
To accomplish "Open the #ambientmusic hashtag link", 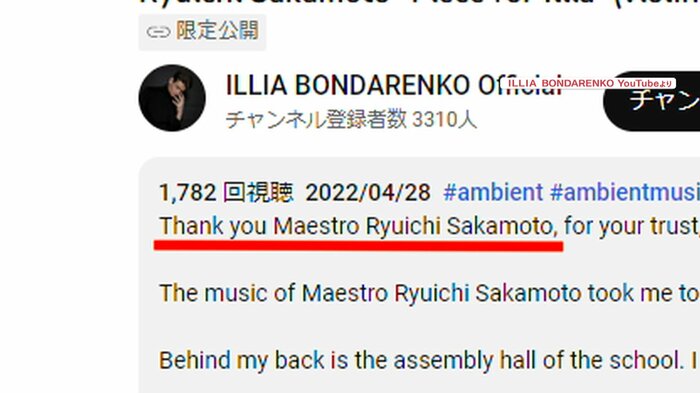I will pos(625,192).
